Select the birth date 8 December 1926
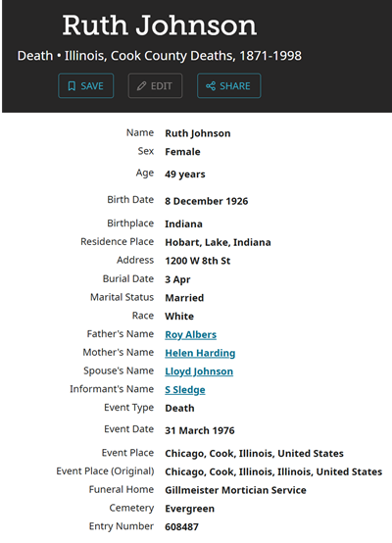 [x=207, y=201]
